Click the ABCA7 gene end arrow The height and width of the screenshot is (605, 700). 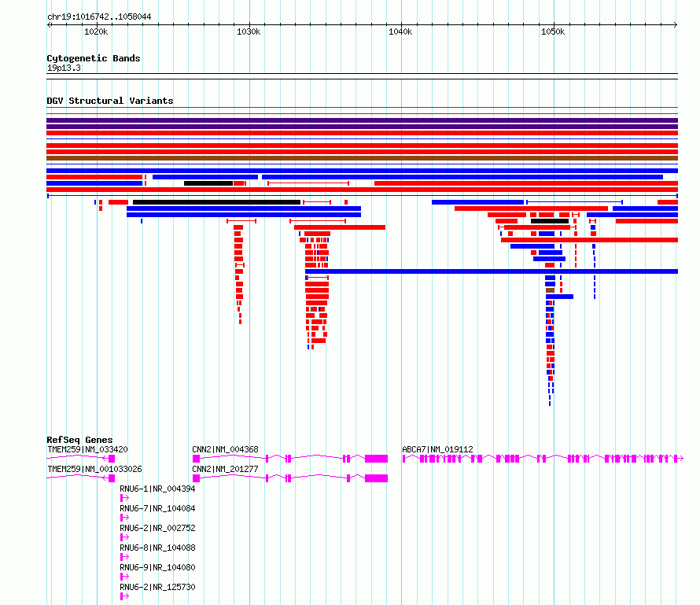coord(680,459)
